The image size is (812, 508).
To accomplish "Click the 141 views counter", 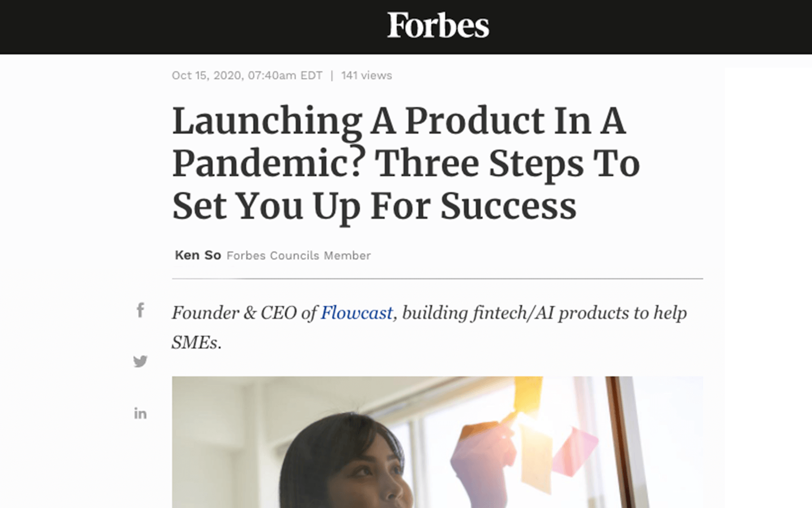I will tap(366, 76).
